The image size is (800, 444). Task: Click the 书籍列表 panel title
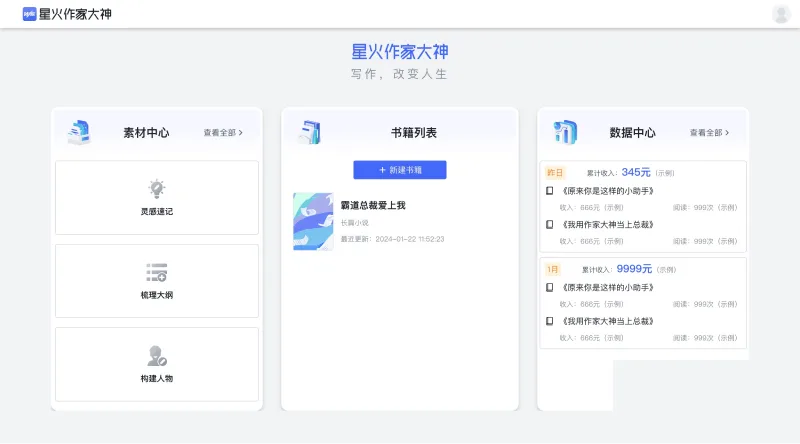414,133
